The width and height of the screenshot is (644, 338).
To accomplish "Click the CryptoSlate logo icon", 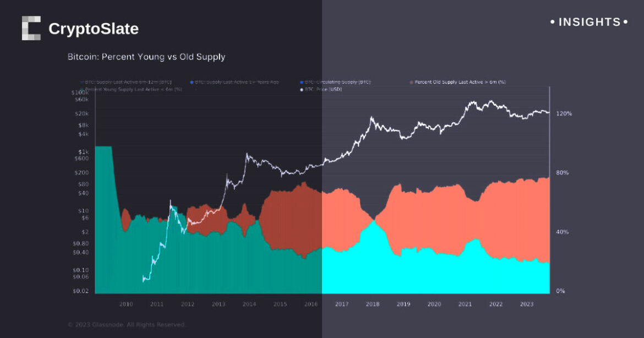I will pyautogui.click(x=31, y=28).
